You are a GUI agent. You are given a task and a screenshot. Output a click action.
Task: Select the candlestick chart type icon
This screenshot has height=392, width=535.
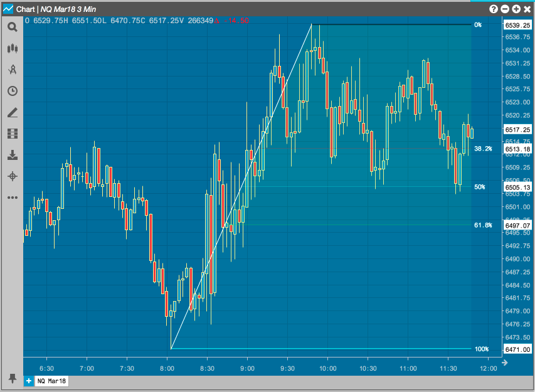click(x=13, y=48)
